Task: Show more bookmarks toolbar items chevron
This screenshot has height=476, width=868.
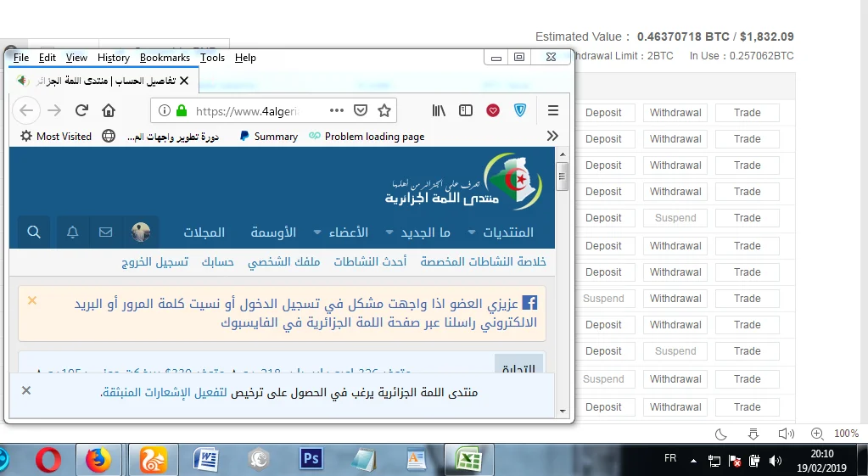Action: pos(552,136)
